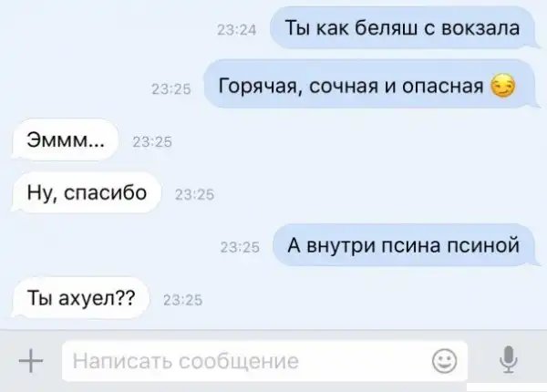The width and height of the screenshot is (547, 392).
Task: Click the timestamp next to 'Ты ахуел??'
Action: [183, 300]
